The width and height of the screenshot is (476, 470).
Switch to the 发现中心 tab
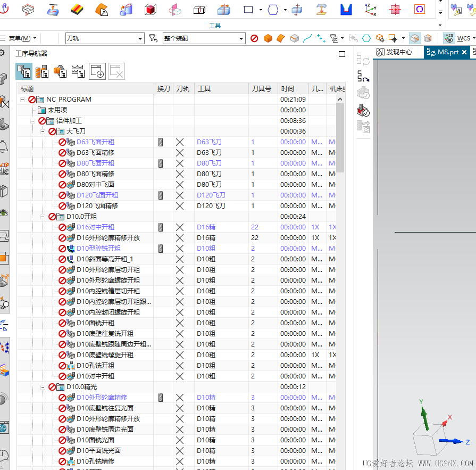(394, 52)
